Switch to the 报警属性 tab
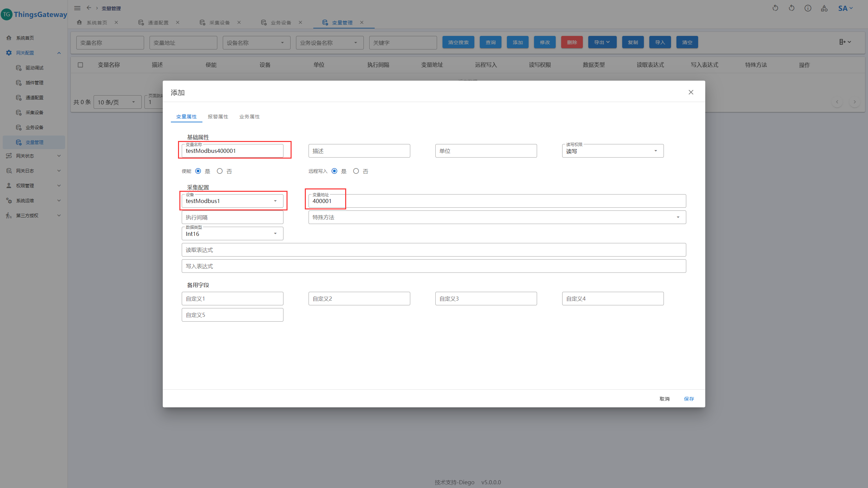This screenshot has height=488, width=868. click(218, 117)
